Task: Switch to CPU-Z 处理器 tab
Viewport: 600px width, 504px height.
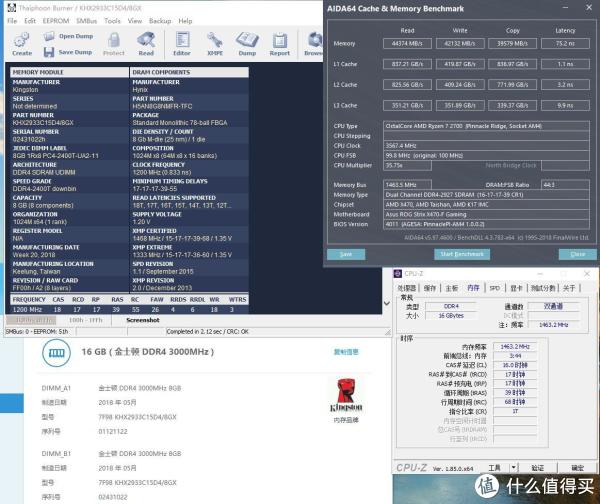Action: [406, 288]
